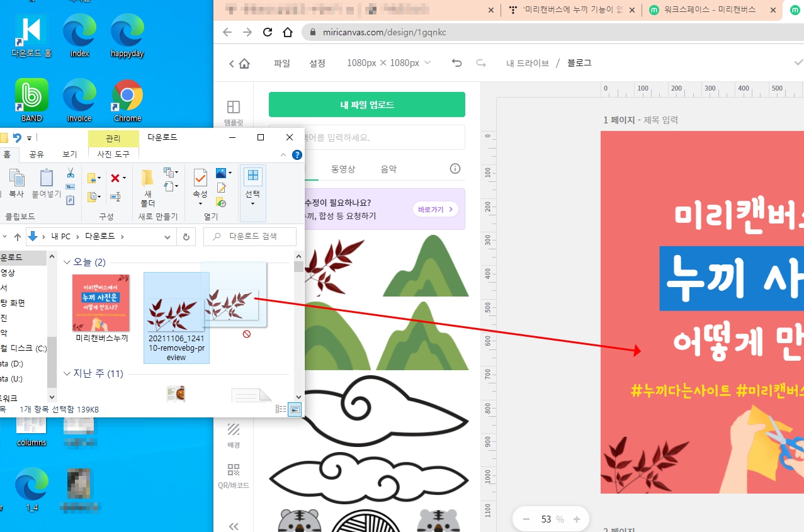This screenshot has width=804, height=532.
Task: Click the Chrome home button
Action: coord(287,32)
